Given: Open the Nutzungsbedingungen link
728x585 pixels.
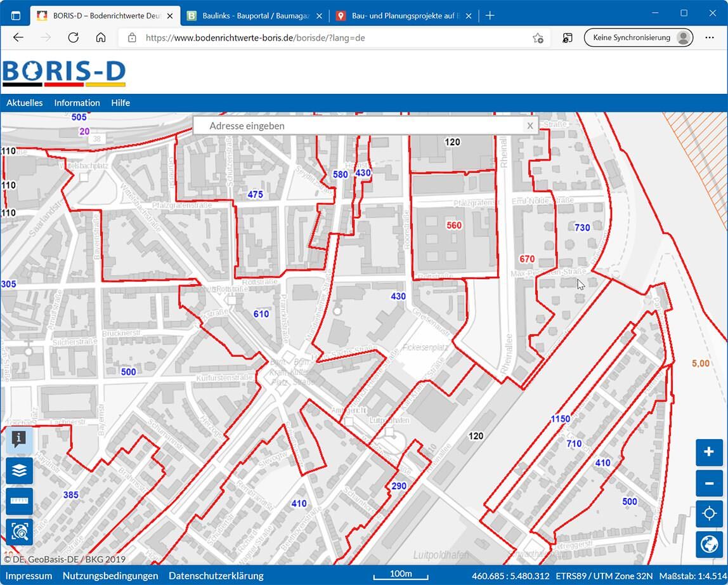Looking at the screenshot, I should tap(110, 575).
